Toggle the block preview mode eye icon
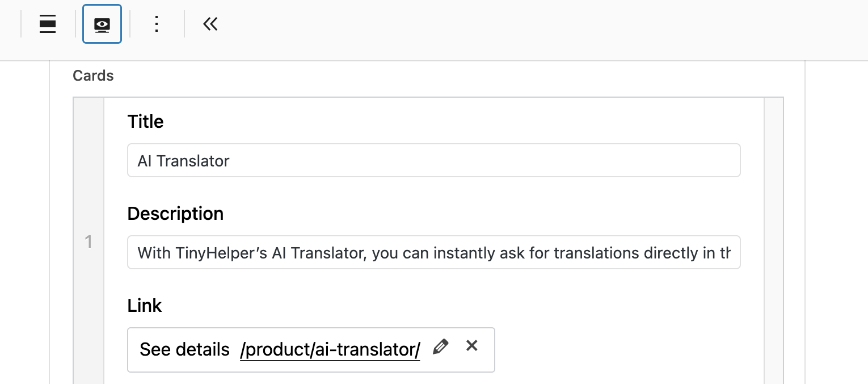This screenshot has height=384, width=868. click(x=102, y=24)
